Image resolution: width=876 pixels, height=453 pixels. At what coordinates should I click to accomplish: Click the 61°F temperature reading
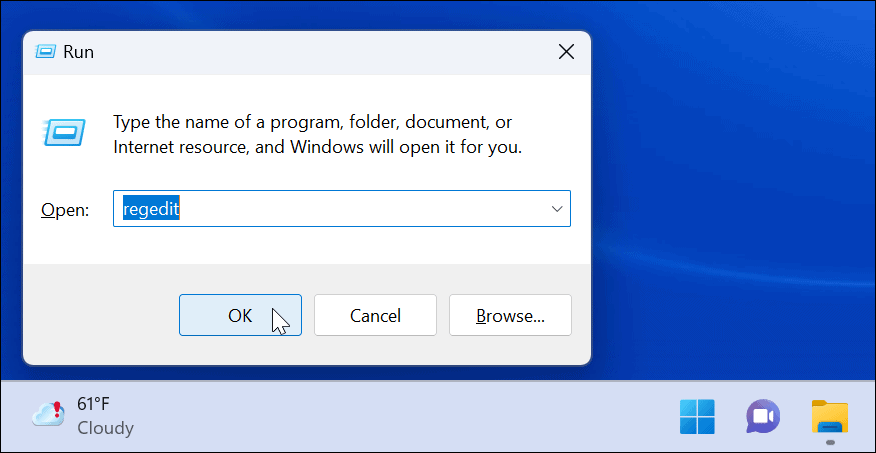point(94,404)
